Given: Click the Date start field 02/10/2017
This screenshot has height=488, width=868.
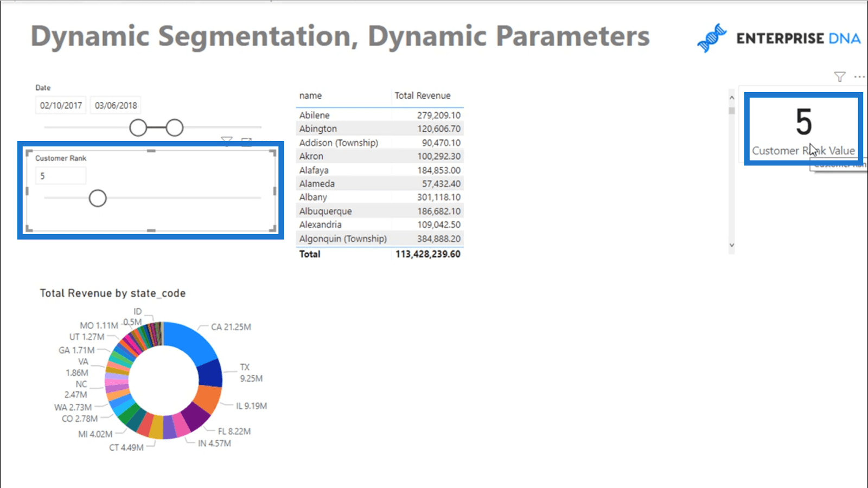Looking at the screenshot, I should 61,105.
